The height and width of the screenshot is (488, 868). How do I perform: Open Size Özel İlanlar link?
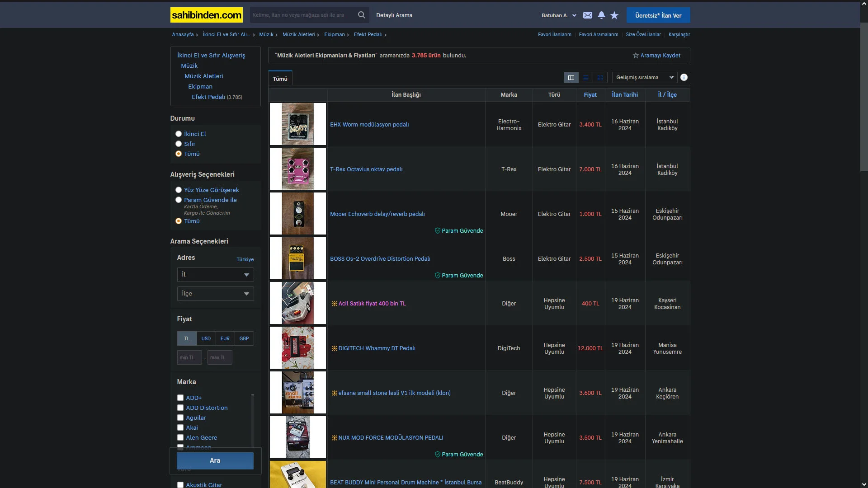point(643,34)
